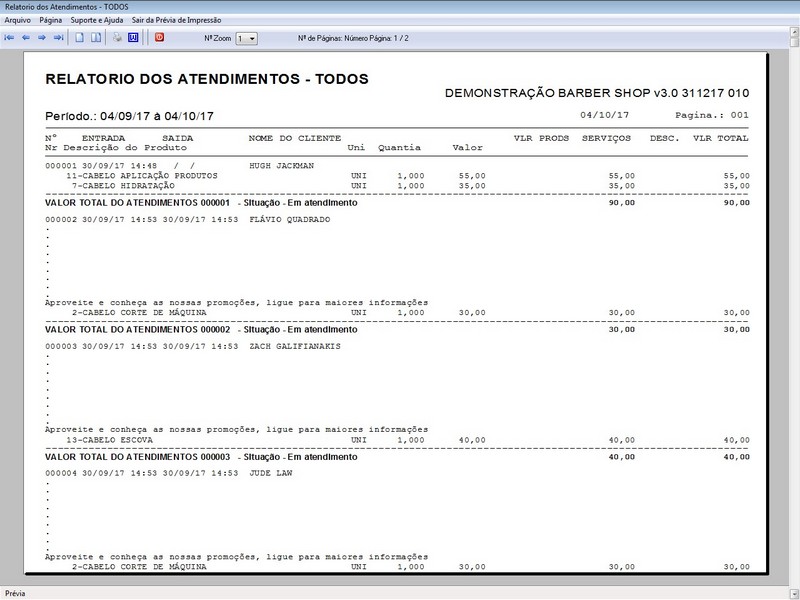The image size is (800, 600).
Task: Click 13-CABELO ESCOVA item
Action: pyautogui.click(x=110, y=440)
